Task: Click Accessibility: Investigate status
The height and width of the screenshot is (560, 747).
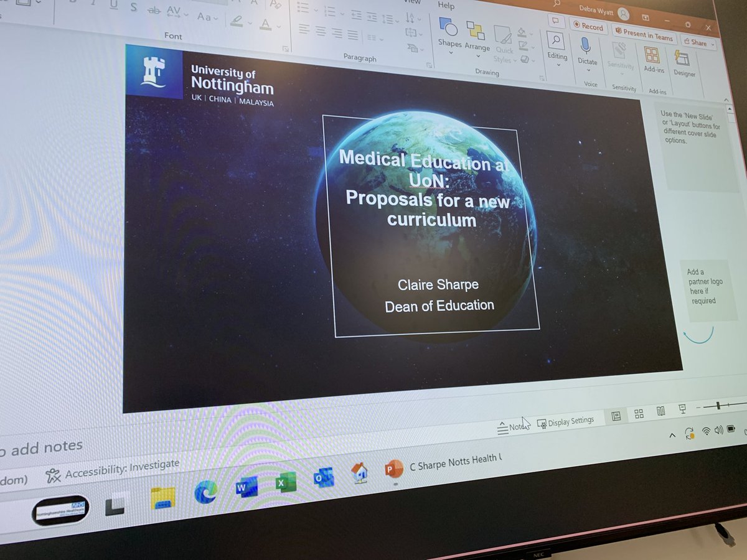Action: pos(113,471)
